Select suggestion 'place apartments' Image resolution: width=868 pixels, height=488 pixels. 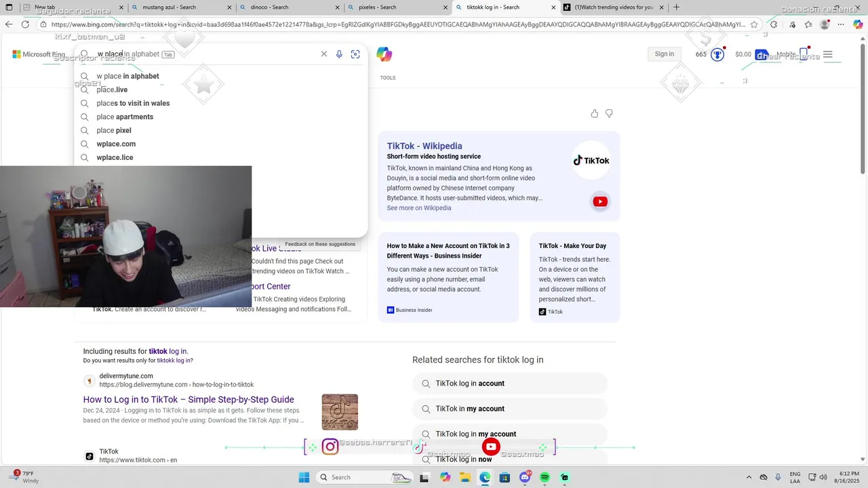(220, 117)
